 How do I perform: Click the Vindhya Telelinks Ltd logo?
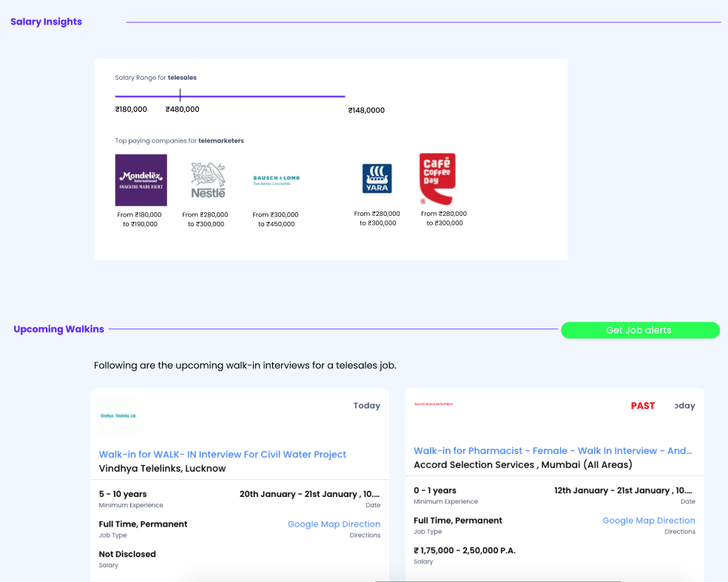click(118, 416)
